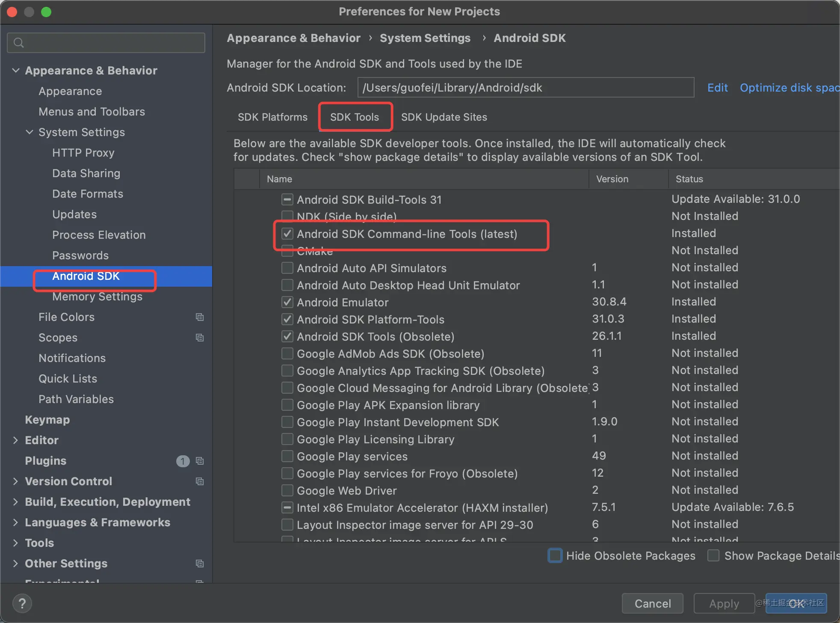Click project-level icon beside Version Control
This screenshot has width=840, height=623.
click(x=199, y=481)
